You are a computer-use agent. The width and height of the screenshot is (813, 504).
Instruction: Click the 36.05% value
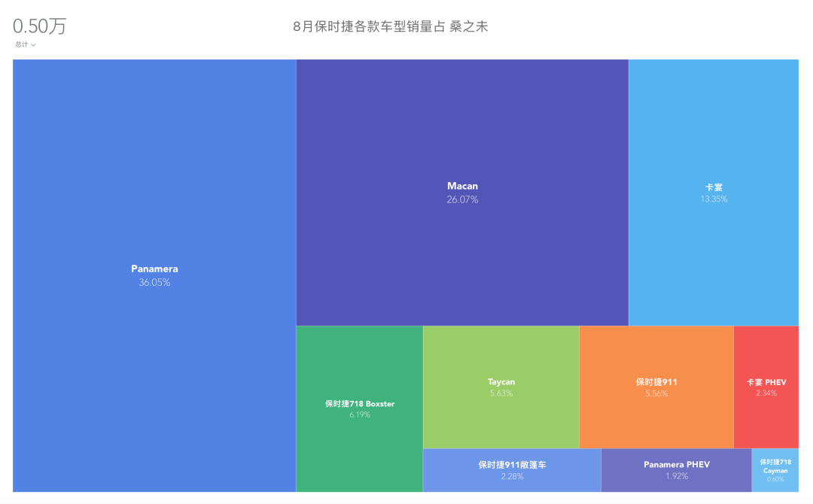pyautogui.click(x=154, y=282)
